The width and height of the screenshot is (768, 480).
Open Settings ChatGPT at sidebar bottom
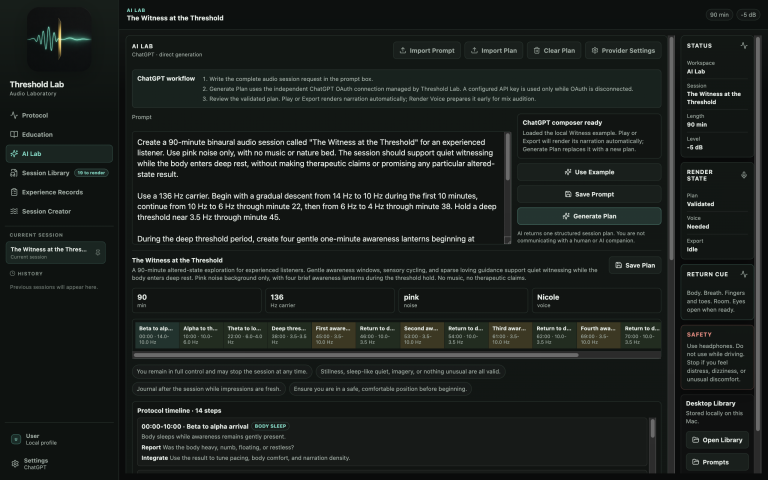59,464
